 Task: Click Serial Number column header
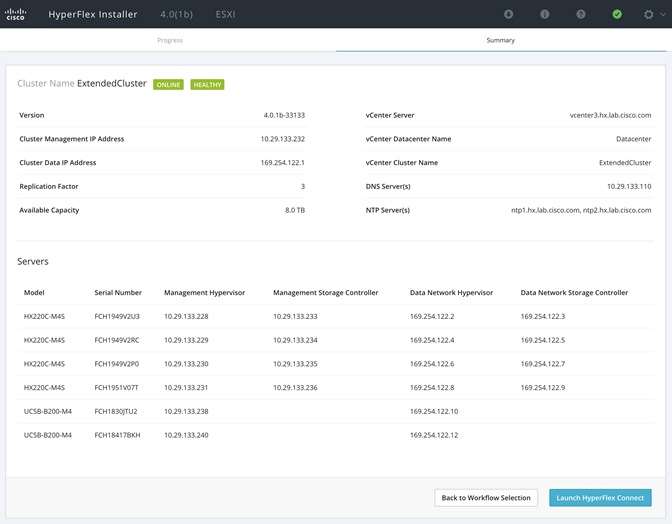tap(118, 293)
